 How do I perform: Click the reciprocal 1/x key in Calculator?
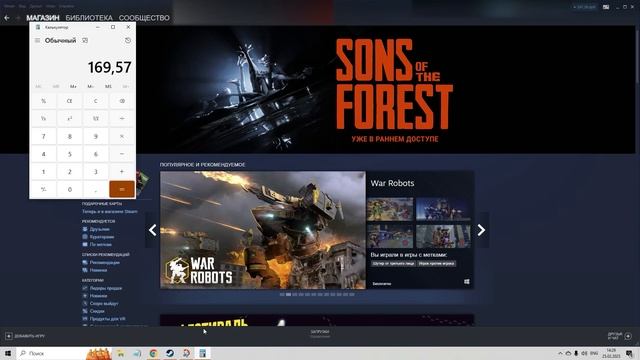click(43, 118)
